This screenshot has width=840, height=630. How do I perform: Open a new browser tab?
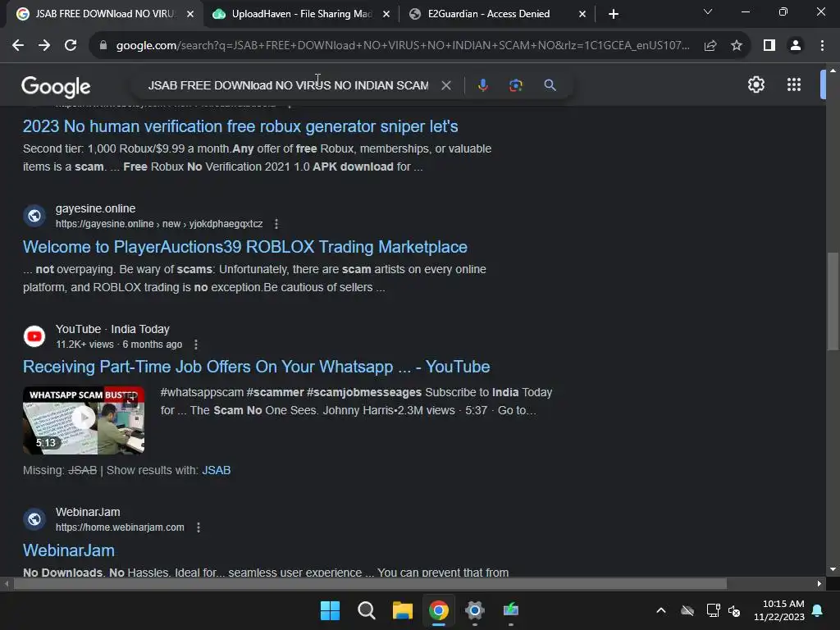pyautogui.click(x=614, y=14)
